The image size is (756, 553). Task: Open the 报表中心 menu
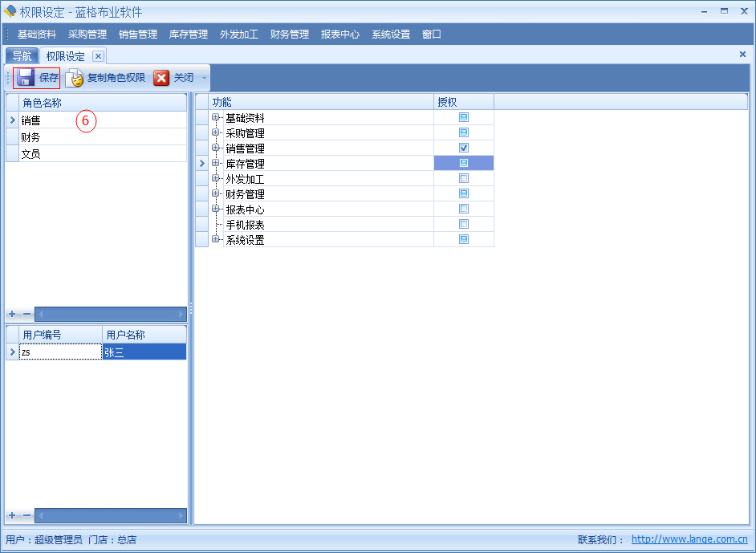[339, 35]
